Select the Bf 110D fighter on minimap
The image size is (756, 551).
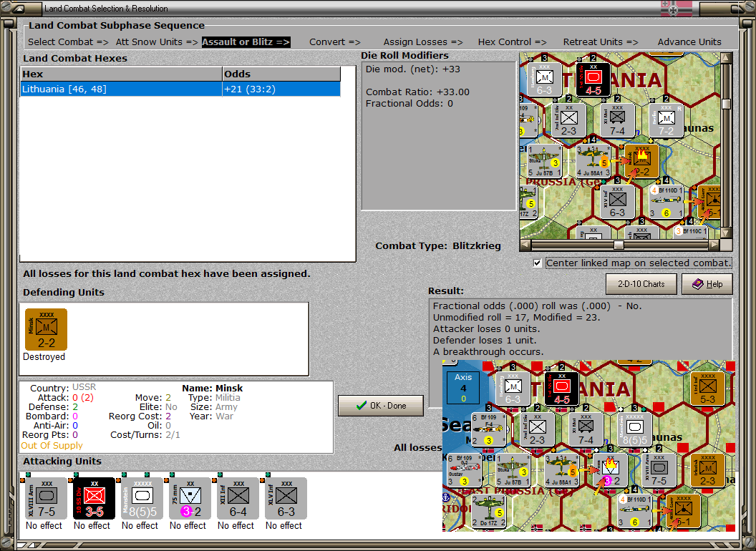667,203
